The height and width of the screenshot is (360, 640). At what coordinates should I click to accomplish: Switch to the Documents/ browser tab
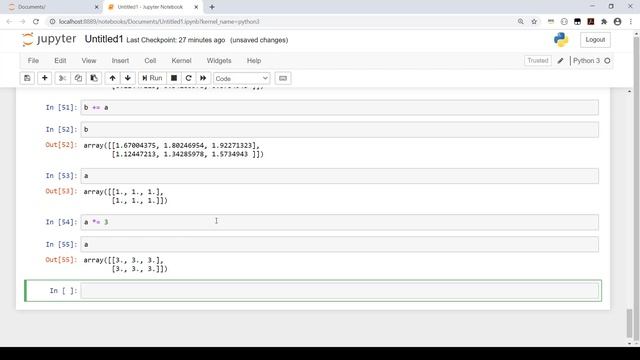point(51,7)
